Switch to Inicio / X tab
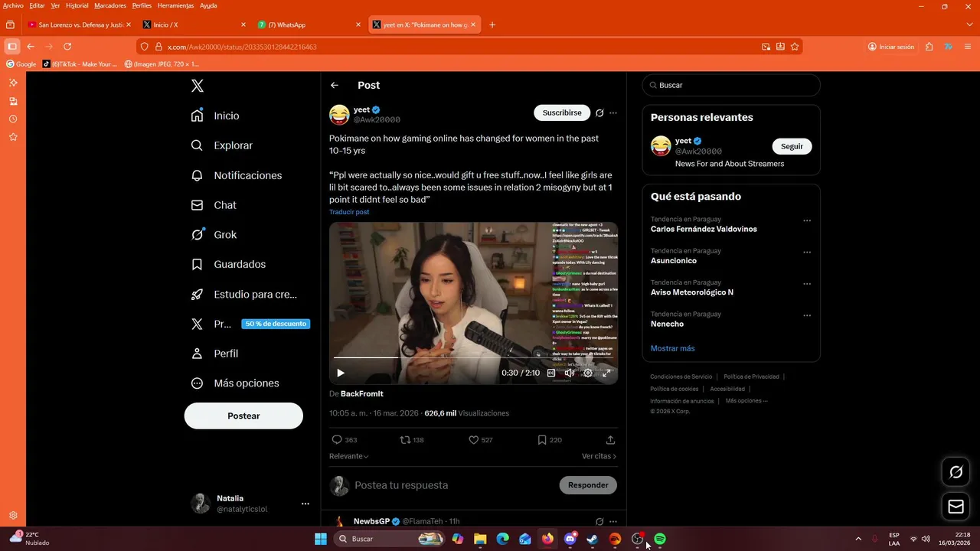 (194, 24)
